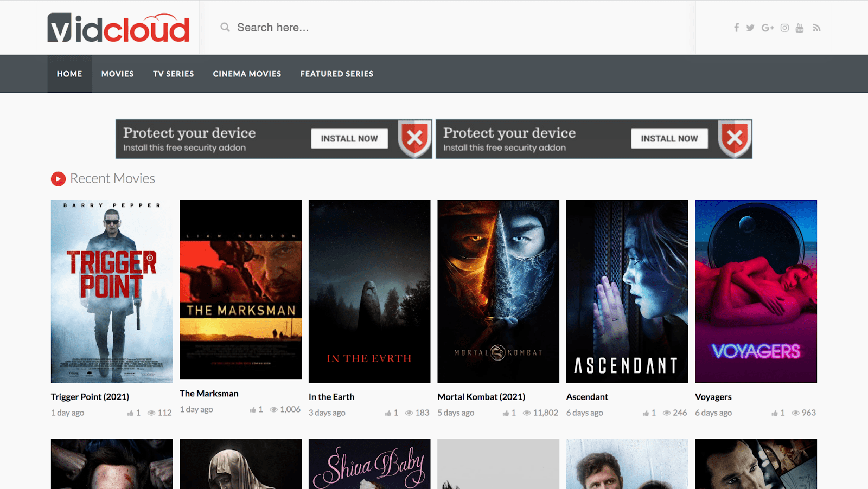
Task: Open the Shiva Baby poster
Action: click(369, 464)
